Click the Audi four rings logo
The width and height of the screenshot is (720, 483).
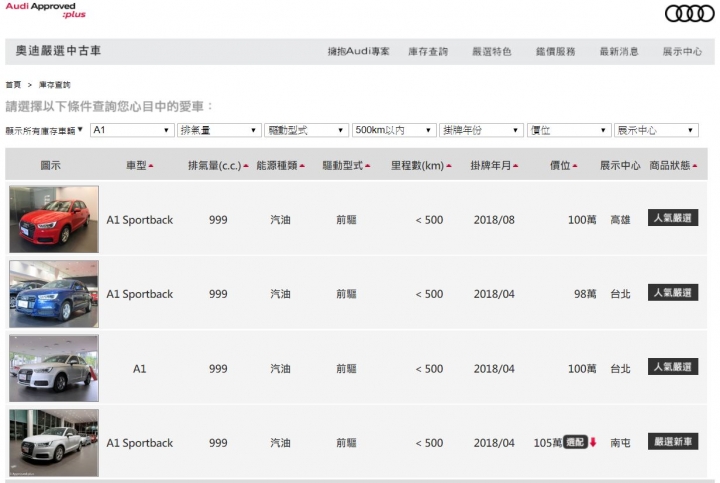coord(689,13)
